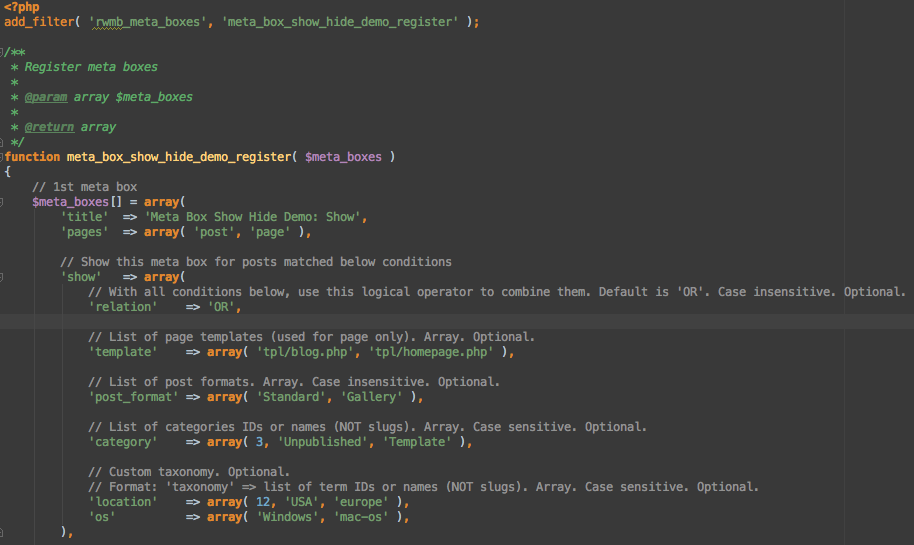
Task: Click $meta_boxes in the @param docblock line
Action: point(154,97)
